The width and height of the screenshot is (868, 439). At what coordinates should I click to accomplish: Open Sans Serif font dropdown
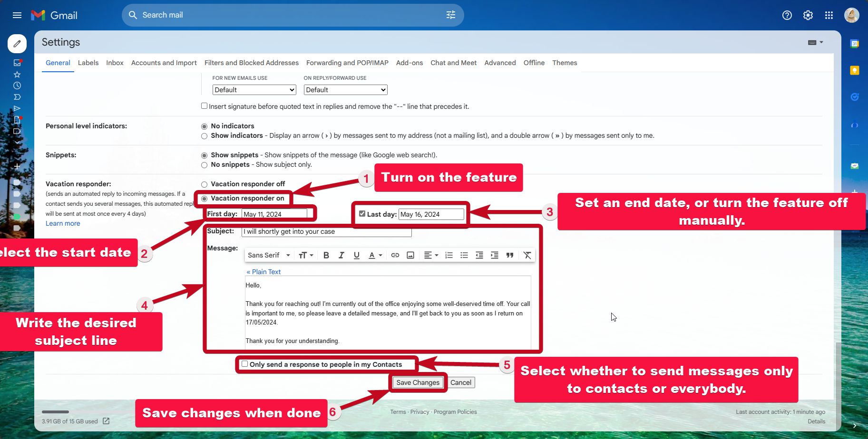(x=269, y=255)
